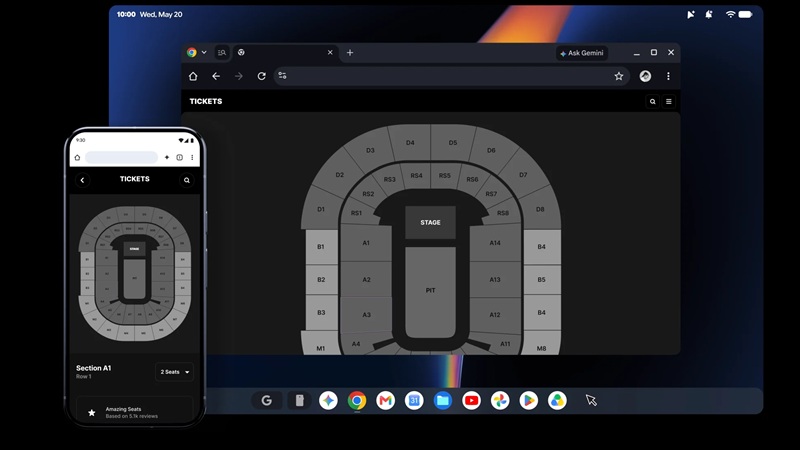Select section D8 on desktop seat map

pos(540,209)
